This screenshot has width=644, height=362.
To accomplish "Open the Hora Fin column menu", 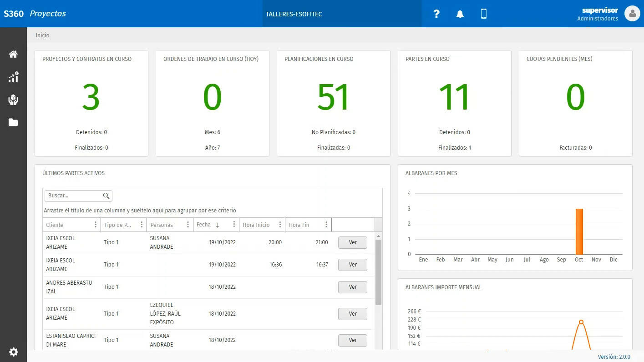I will coord(326,225).
